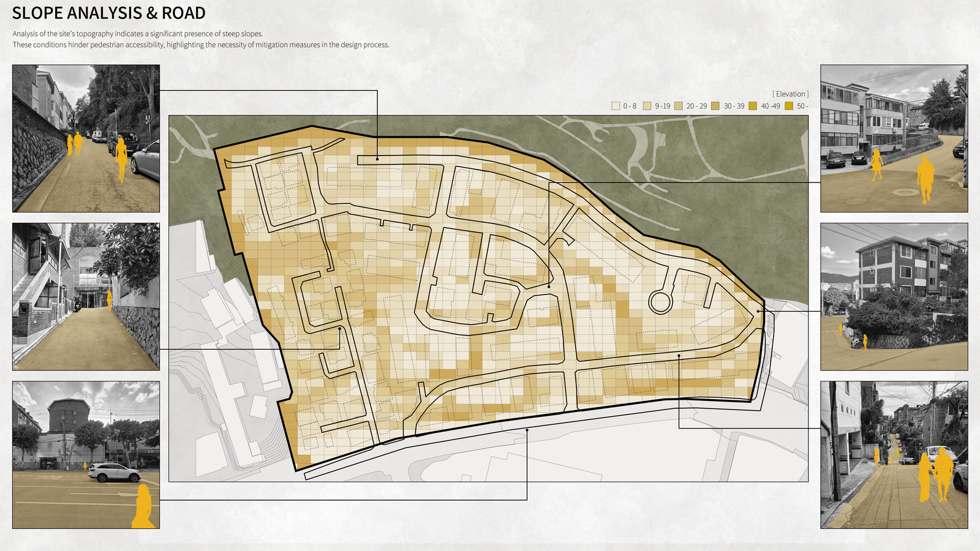Click the circular roundabout on the map
This screenshot has width=980, height=551.
(x=660, y=302)
